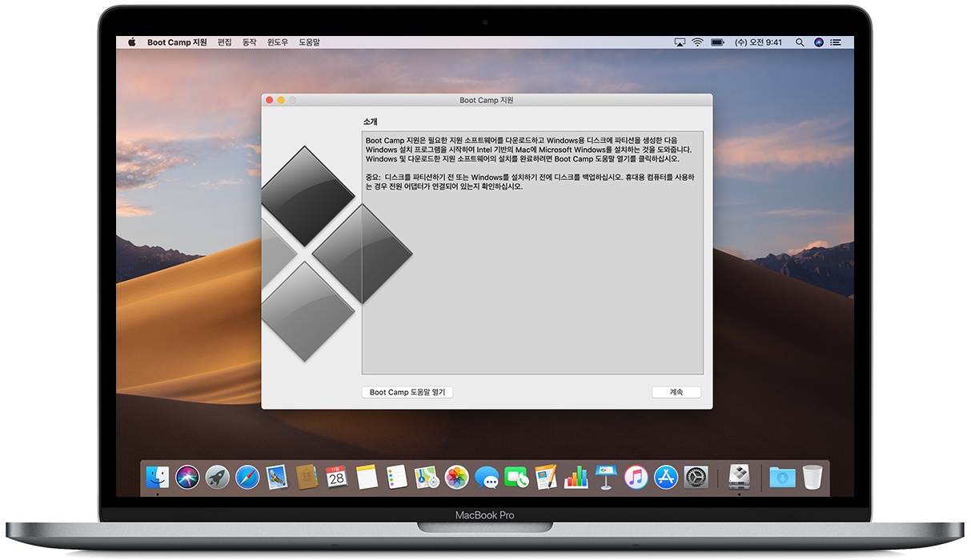This screenshot has width=971, height=560.
Task: Open the 도움말 menu
Action: point(309,42)
